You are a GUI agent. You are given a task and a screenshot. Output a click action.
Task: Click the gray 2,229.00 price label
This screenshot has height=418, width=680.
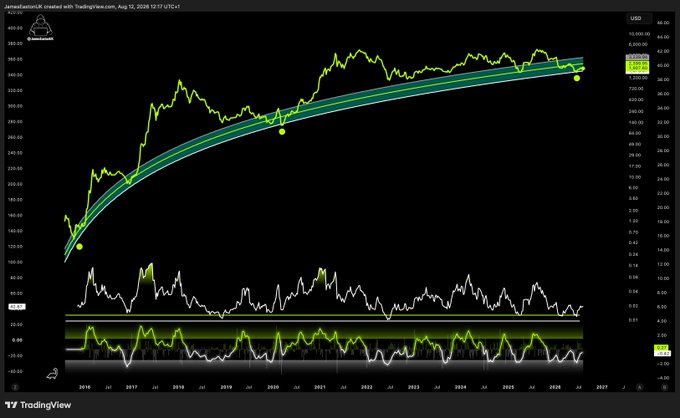pyautogui.click(x=637, y=57)
